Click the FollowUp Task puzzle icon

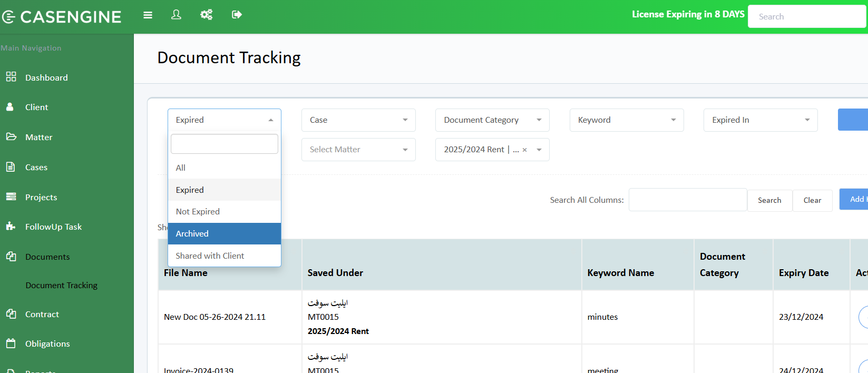(x=11, y=227)
